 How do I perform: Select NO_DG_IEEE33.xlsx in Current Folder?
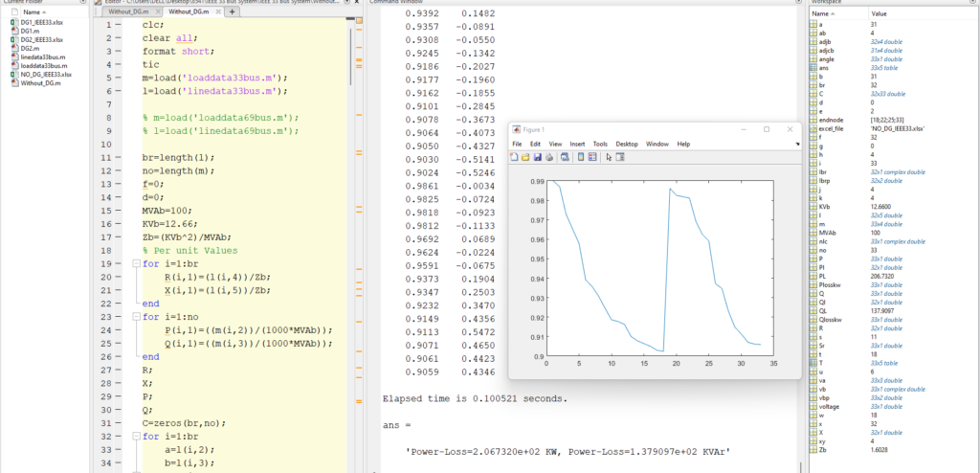(46, 75)
